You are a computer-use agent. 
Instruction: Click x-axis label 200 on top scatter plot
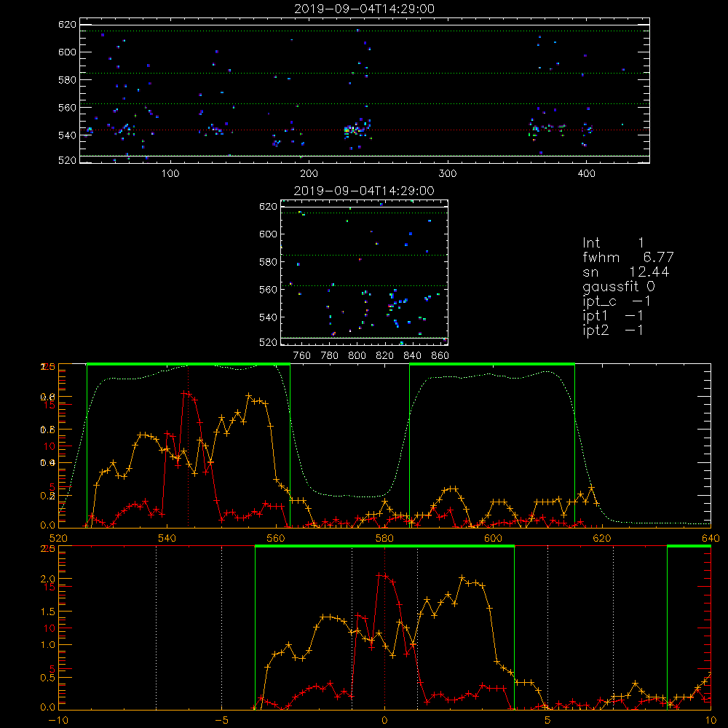(x=309, y=174)
